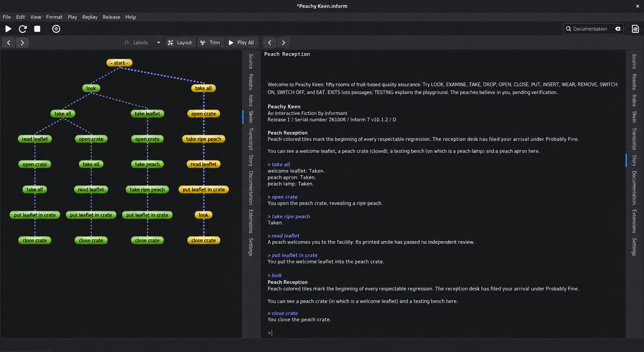This screenshot has height=352, width=644.
Task: Open the Play menu
Action: [x=72, y=17]
